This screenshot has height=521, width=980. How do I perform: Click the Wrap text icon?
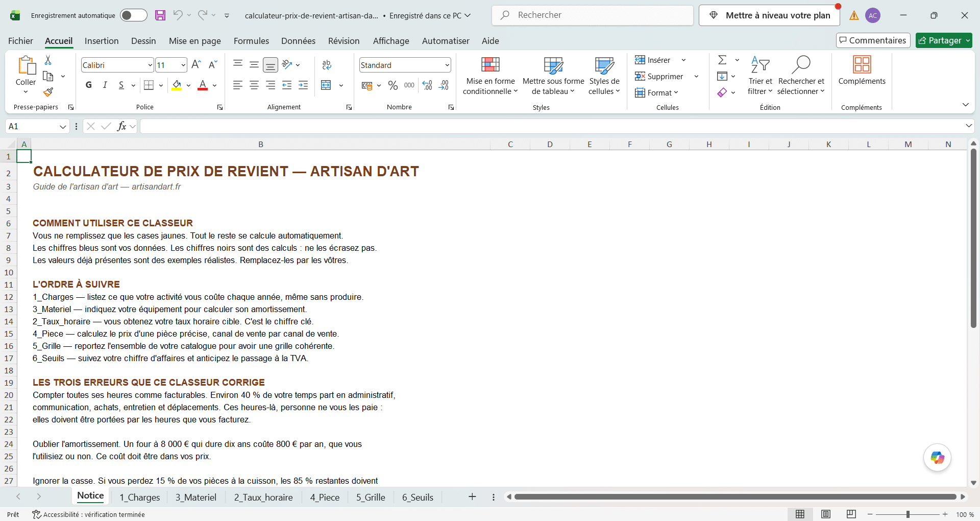(327, 64)
